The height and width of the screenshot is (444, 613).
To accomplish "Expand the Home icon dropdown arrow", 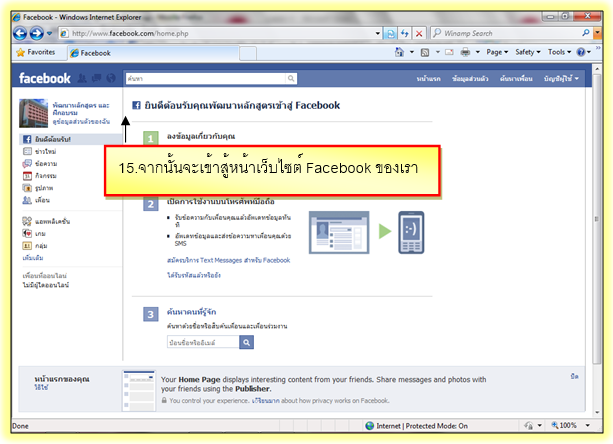I will [x=412, y=52].
